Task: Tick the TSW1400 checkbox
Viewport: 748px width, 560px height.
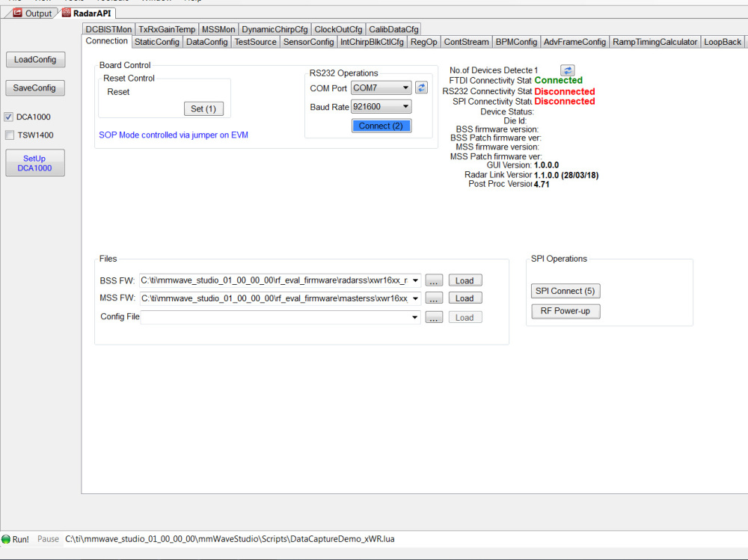Action: 10,135
